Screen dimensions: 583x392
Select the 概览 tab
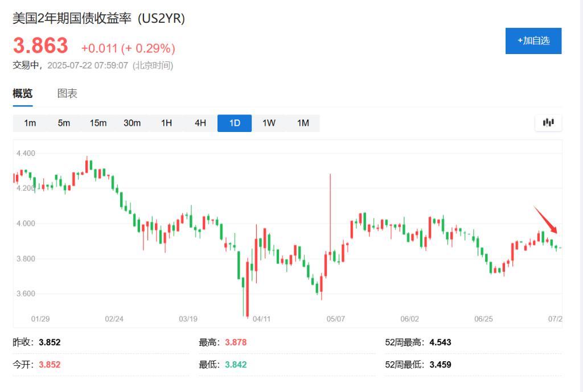tap(22, 93)
